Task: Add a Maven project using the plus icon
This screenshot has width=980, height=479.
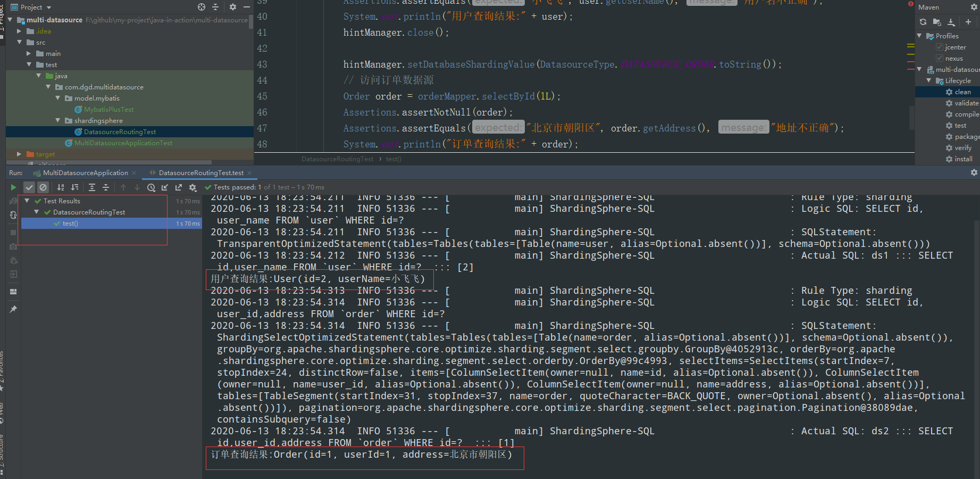Action: [x=968, y=22]
